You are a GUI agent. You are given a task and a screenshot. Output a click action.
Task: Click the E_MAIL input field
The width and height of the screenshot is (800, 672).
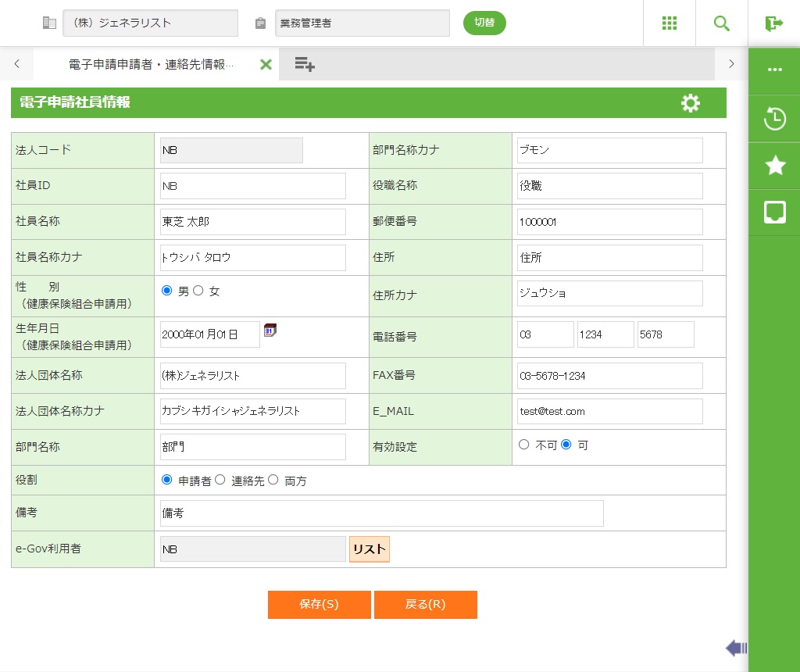pos(609,412)
